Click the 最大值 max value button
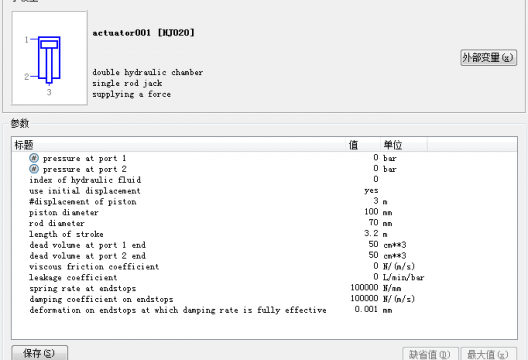Image resolution: width=528 pixels, height=360 pixels. point(488,354)
